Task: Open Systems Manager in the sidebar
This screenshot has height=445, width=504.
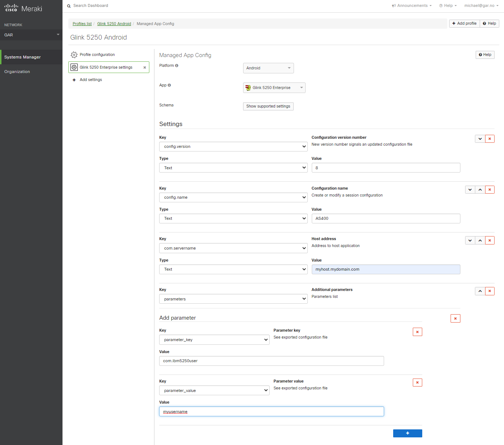Action: point(23,57)
